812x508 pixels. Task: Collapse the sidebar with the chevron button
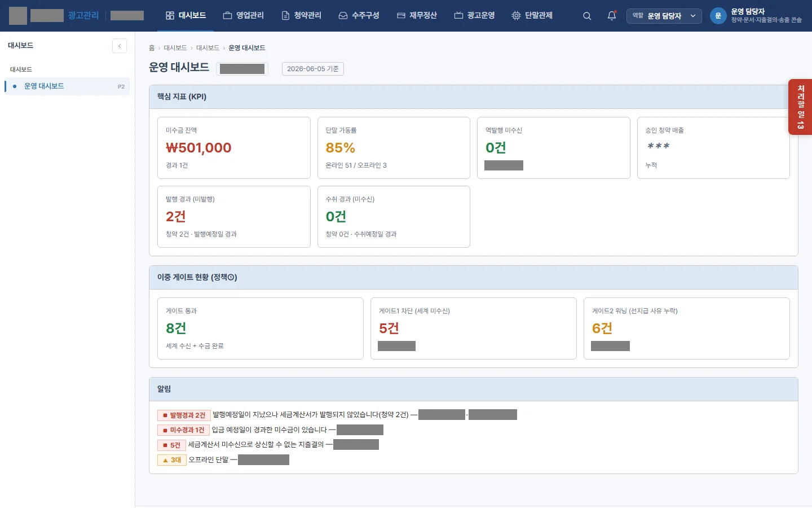[120, 46]
